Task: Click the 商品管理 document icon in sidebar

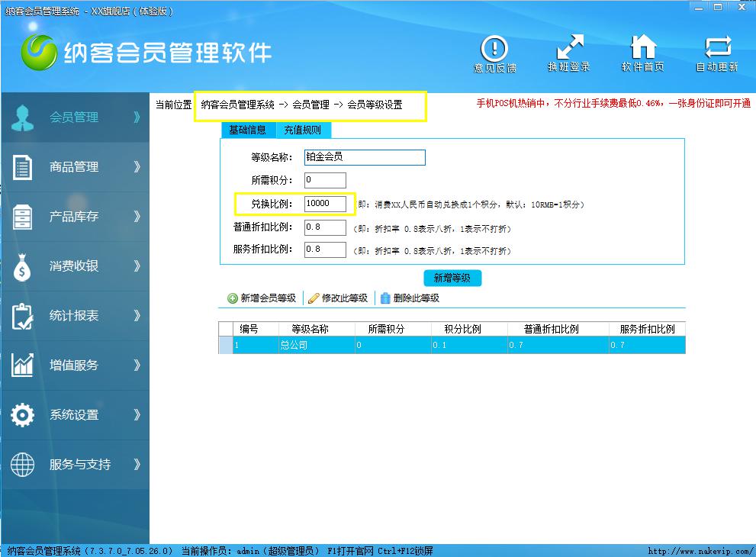Action: point(23,167)
